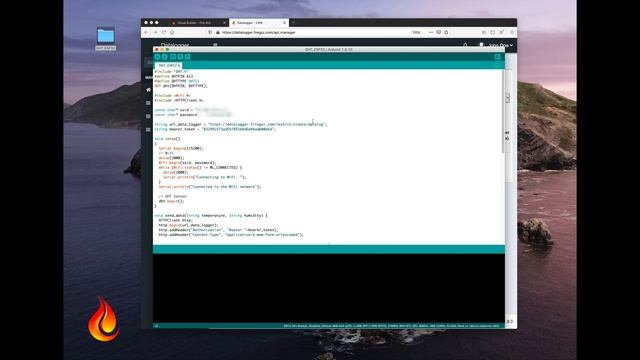Screen dimensions: 640x360
Task: Open Datalogger notifications bell
Action: coord(465,45)
